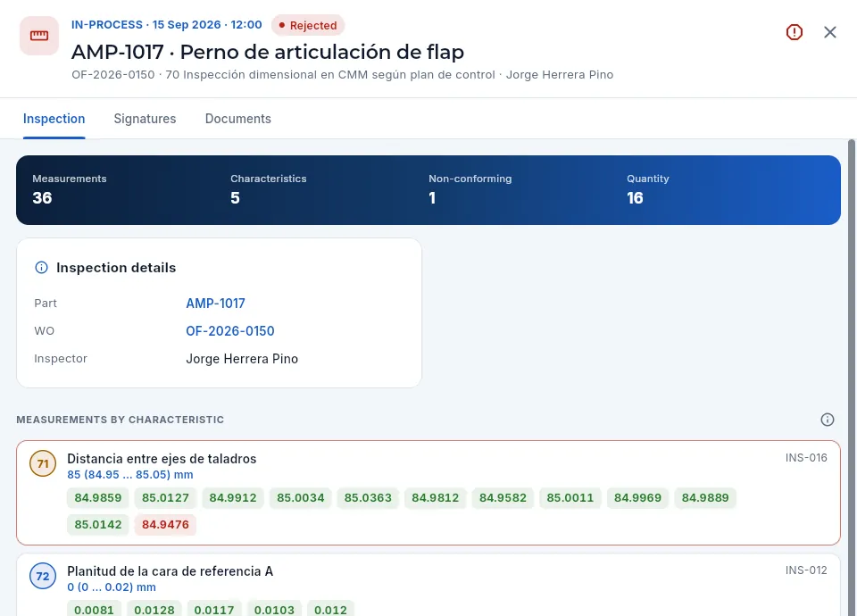This screenshot has width=857, height=616.
Task: Click measurement value 85.0363
Action: 368,498
